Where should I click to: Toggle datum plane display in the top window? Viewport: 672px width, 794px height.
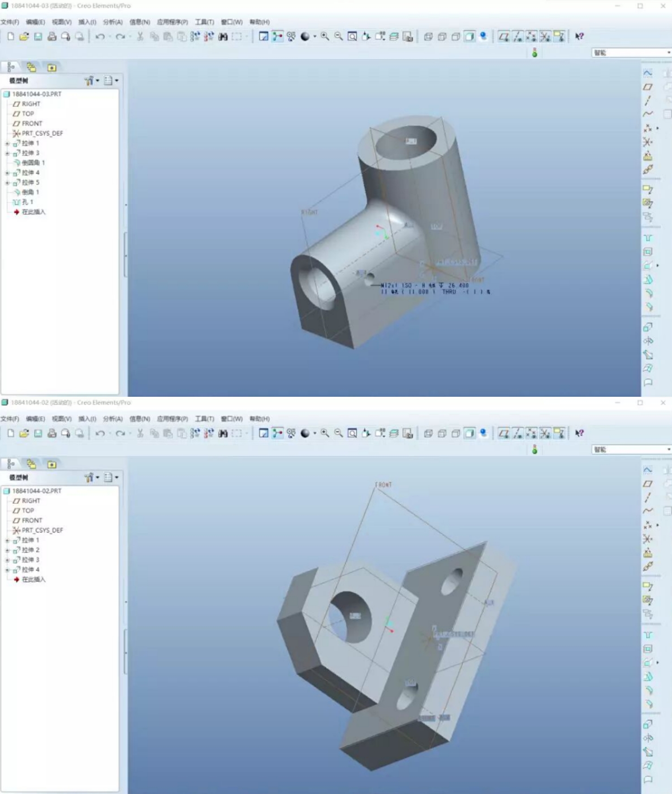[504, 37]
